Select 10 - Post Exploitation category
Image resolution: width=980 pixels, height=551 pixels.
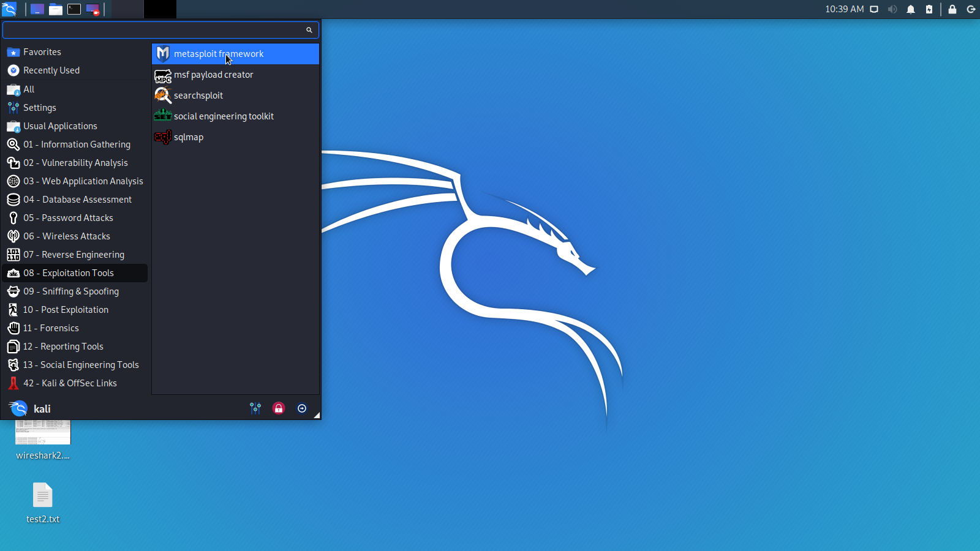pyautogui.click(x=75, y=310)
